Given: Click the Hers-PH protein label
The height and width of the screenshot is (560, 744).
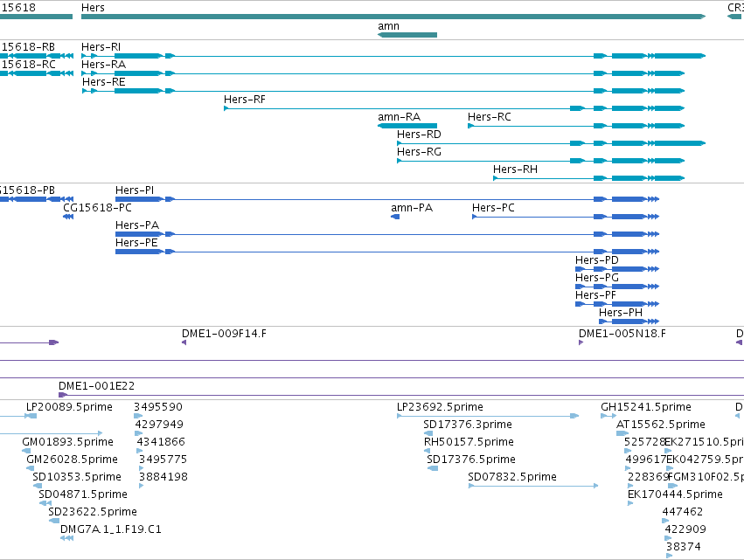Looking at the screenshot, I should [621, 314].
